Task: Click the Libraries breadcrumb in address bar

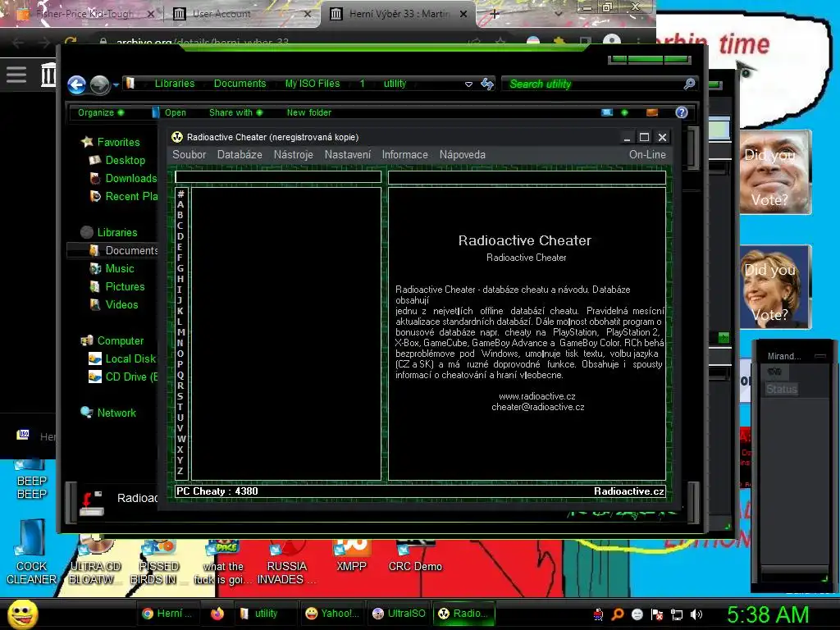Action: coord(175,84)
